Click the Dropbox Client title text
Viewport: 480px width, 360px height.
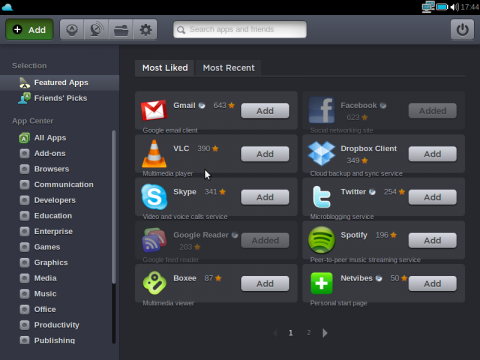coord(369,149)
